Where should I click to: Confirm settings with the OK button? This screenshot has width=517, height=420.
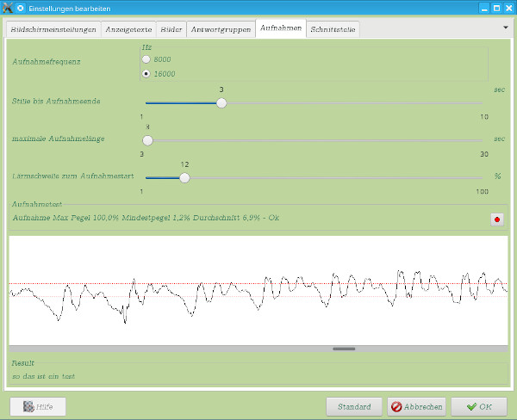[x=479, y=407]
